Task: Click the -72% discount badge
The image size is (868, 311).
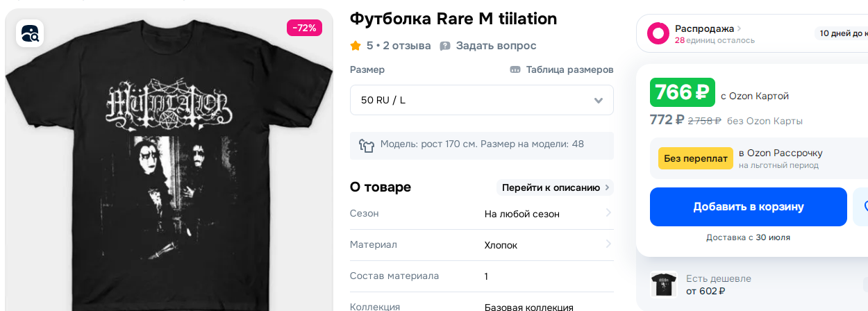Action: point(304,28)
